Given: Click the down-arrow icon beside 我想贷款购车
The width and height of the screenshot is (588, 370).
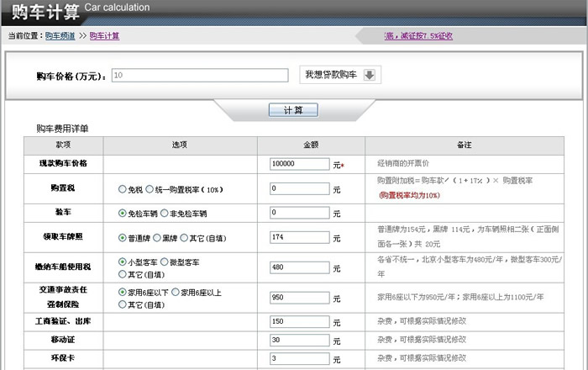Looking at the screenshot, I should [x=370, y=75].
